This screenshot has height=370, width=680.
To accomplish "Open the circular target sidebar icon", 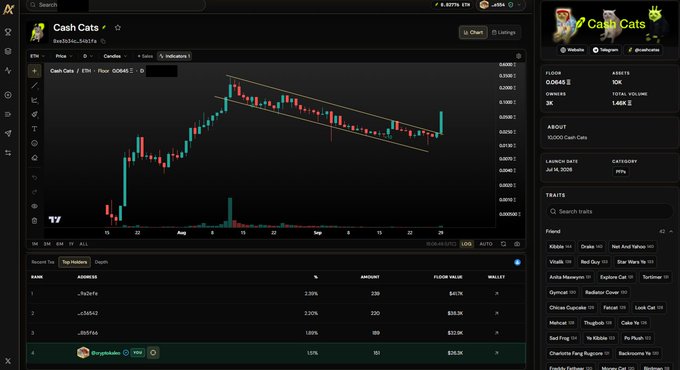I will pyautogui.click(x=8, y=95).
